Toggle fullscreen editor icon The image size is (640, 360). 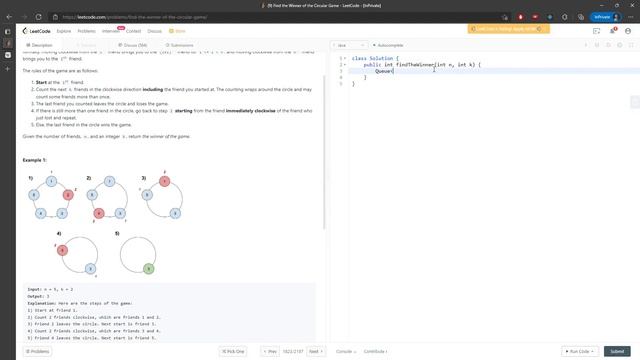pyautogui.click(x=631, y=45)
